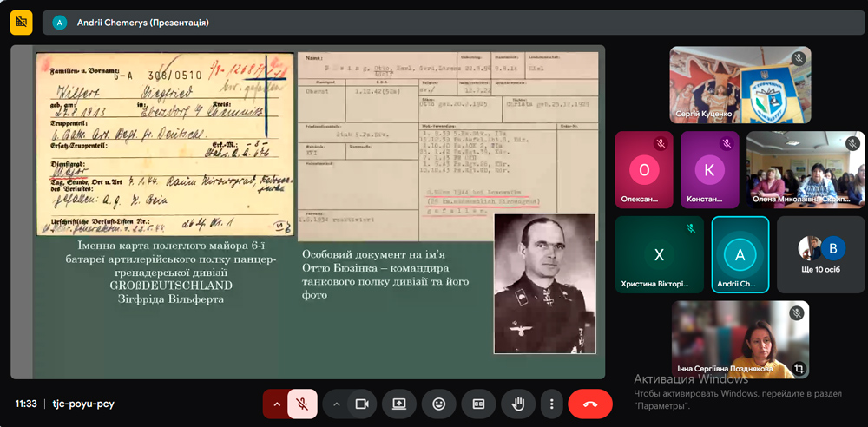The width and height of the screenshot is (868, 427).
Task: Expand video settings arrow beside camera
Action: pos(337,404)
